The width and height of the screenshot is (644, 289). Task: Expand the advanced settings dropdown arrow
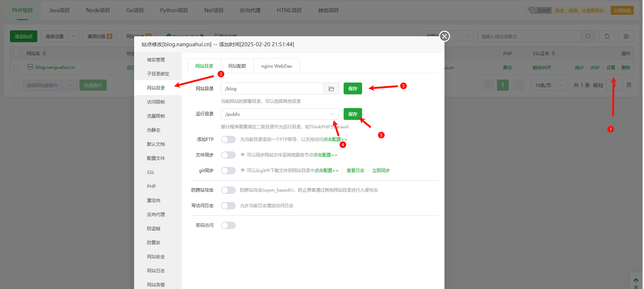click(x=73, y=36)
